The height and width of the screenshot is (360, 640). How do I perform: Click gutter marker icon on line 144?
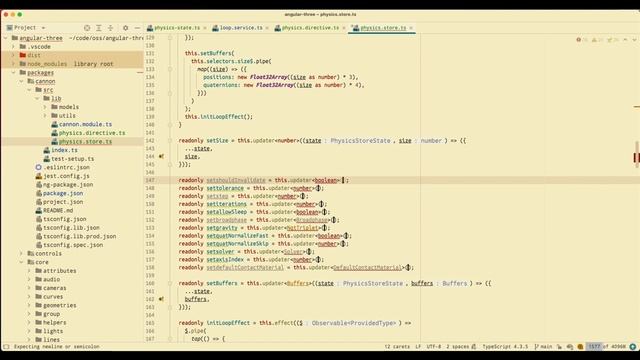click(x=162, y=156)
